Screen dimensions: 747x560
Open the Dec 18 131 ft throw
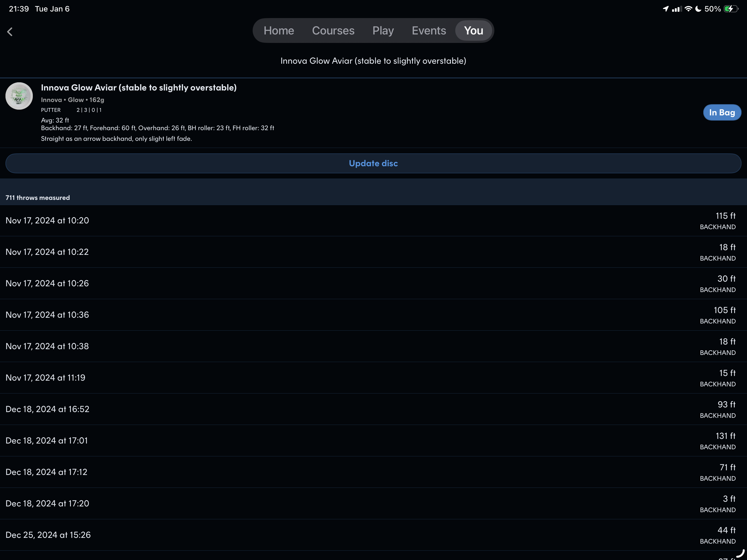373,441
